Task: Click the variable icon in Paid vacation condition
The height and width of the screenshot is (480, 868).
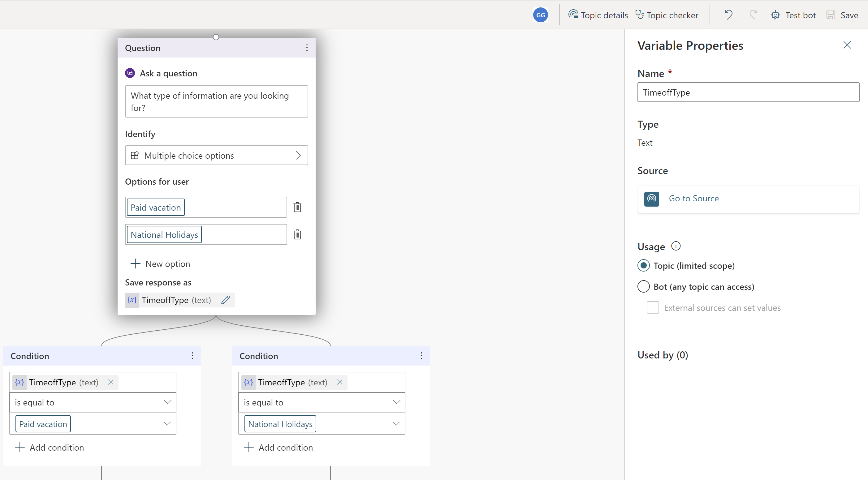Action: (19, 382)
